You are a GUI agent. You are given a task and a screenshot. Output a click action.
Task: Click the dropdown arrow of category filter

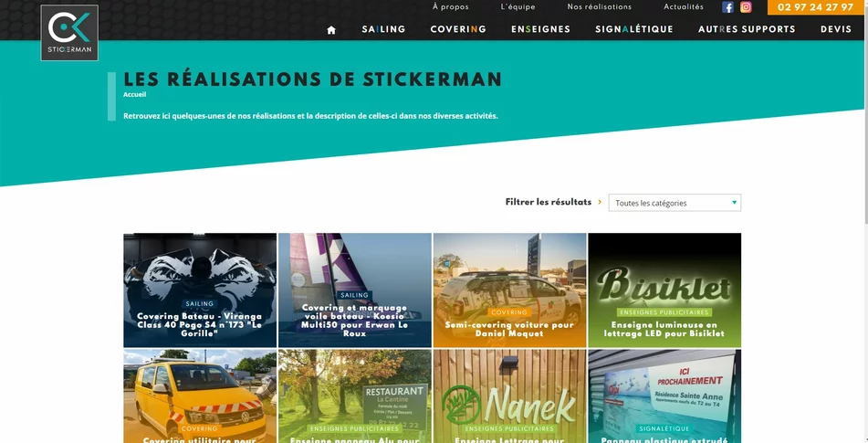(x=734, y=203)
